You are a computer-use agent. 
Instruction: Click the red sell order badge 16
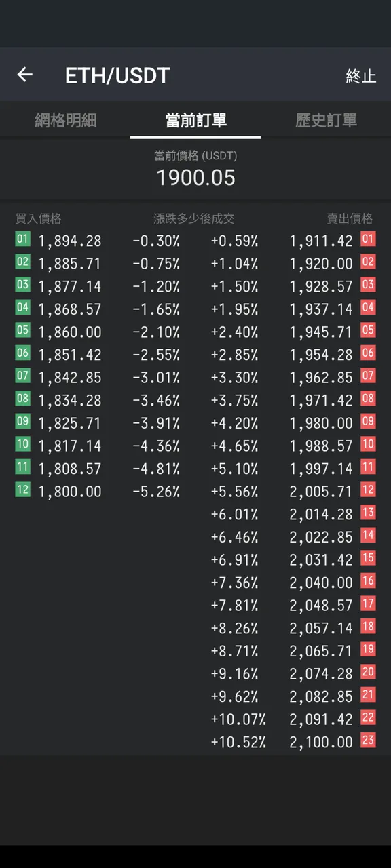coord(368,580)
